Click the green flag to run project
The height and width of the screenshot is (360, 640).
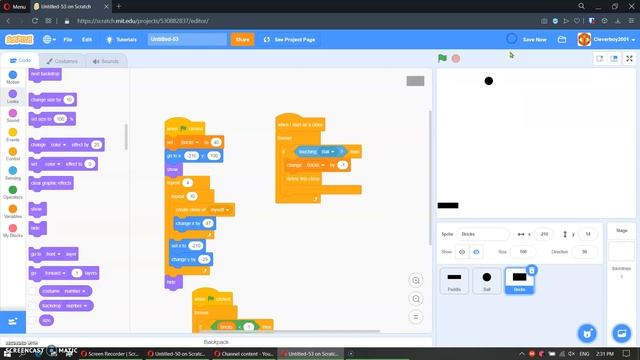tap(442, 58)
